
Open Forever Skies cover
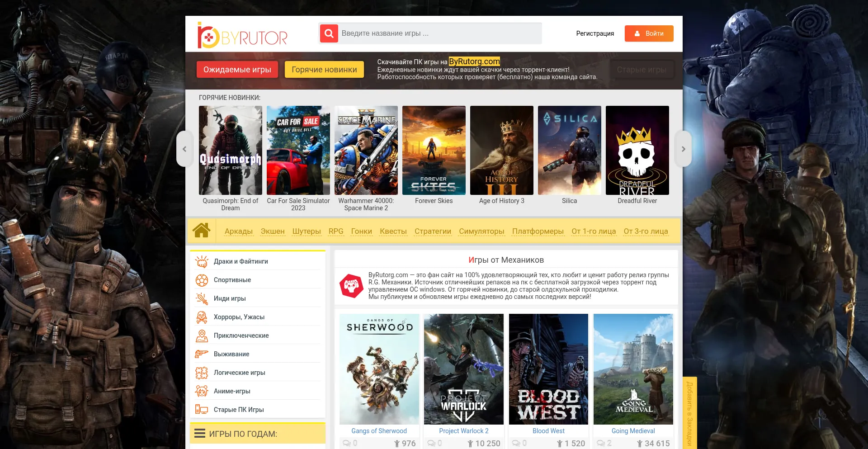point(434,150)
